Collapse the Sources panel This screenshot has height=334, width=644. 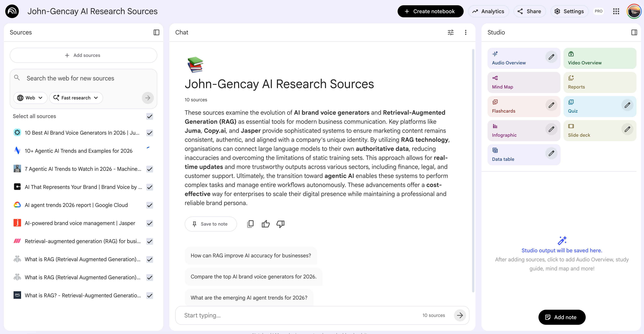tap(156, 32)
